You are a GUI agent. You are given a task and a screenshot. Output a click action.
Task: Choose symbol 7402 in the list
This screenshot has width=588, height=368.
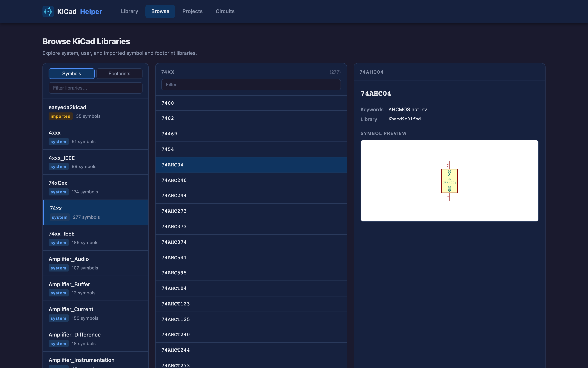pyautogui.click(x=251, y=118)
